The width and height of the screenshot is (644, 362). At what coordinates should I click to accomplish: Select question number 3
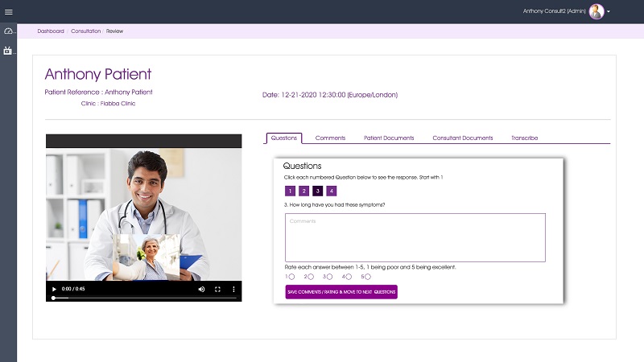317,191
